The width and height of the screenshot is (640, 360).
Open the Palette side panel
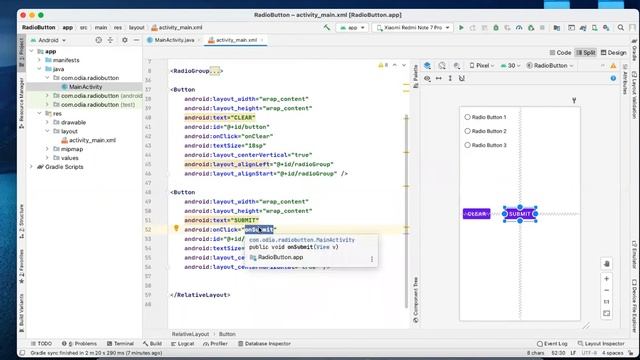pos(416,76)
